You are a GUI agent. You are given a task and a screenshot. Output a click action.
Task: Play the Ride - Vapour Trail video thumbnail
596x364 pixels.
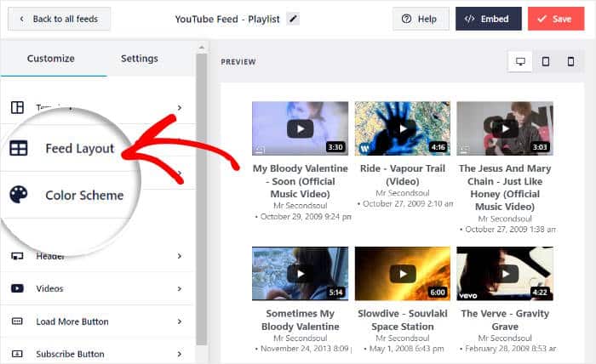(x=402, y=128)
